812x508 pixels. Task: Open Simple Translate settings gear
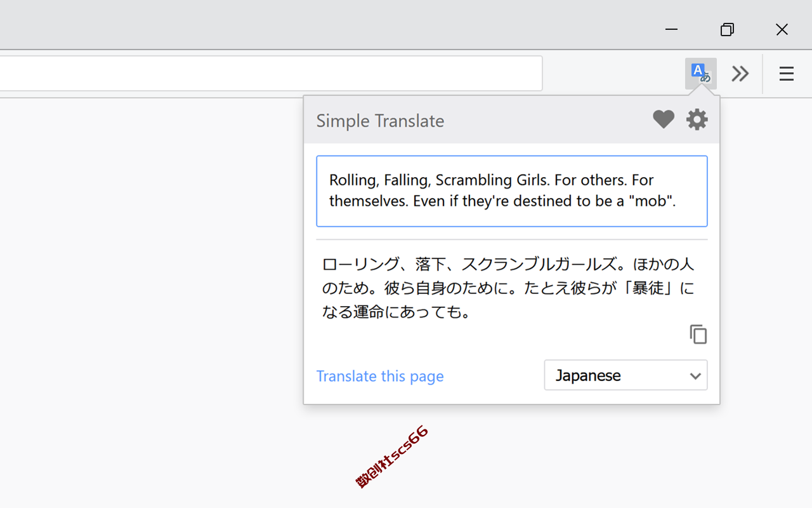point(697,119)
